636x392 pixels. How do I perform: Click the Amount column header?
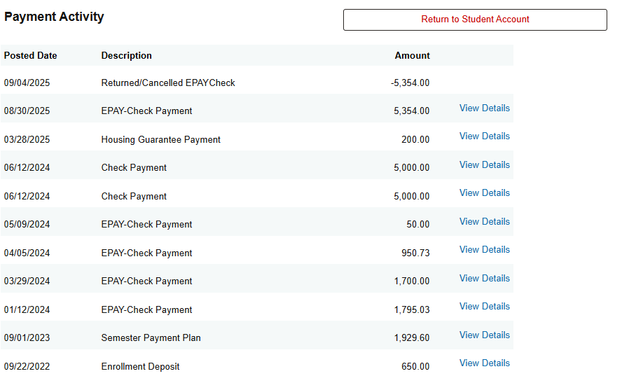[x=412, y=56]
